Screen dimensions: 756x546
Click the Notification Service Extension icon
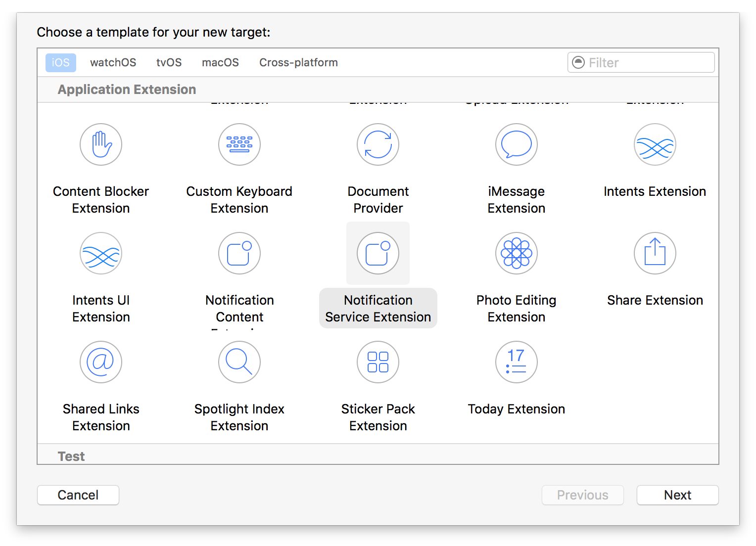378,253
